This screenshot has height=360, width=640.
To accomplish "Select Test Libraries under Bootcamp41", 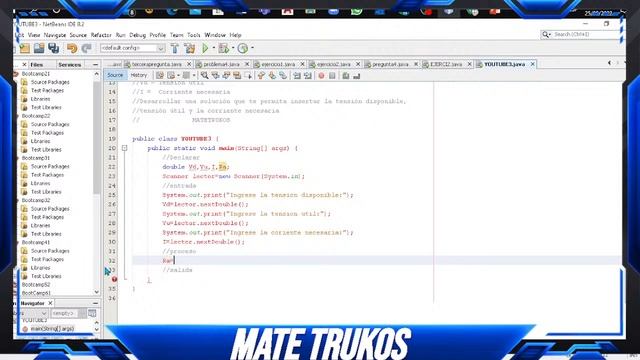I will click(46, 276).
